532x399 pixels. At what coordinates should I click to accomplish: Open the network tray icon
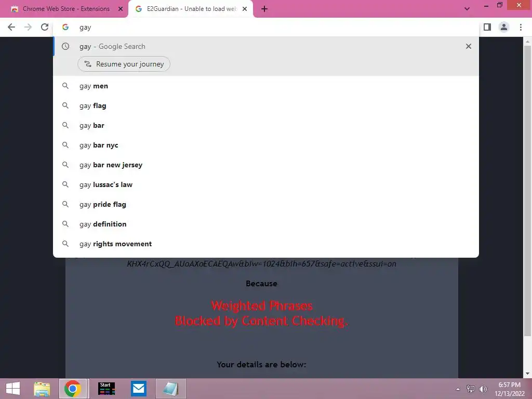pyautogui.click(x=471, y=389)
